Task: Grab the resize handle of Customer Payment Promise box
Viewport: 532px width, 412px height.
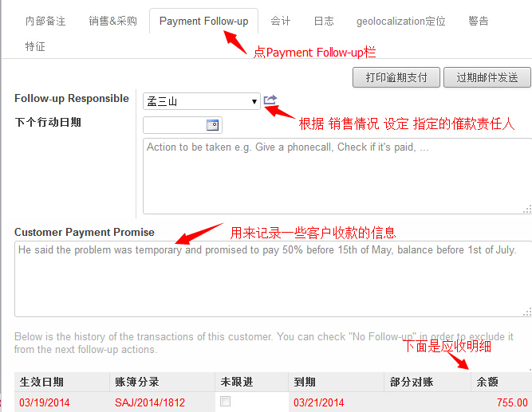Action: pos(527,312)
